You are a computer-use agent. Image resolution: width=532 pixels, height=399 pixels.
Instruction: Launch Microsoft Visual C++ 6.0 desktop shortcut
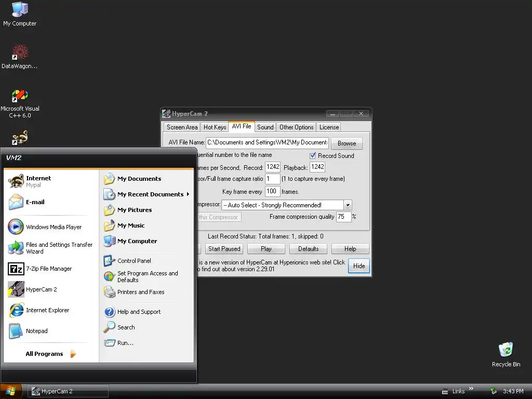tap(20, 103)
